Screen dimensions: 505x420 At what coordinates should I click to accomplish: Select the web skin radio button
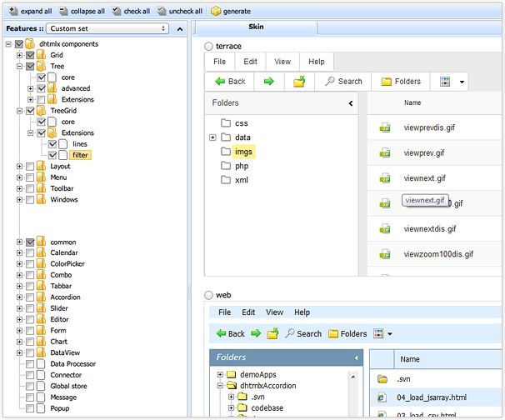(x=208, y=295)
